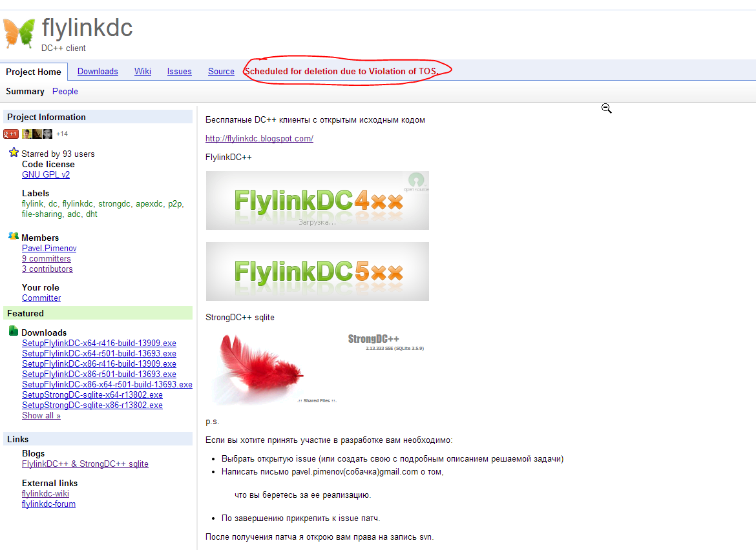Click the Project Information header
Image resolution: width=756 pixels, height=552 pixels.
[x=98, y=117]
